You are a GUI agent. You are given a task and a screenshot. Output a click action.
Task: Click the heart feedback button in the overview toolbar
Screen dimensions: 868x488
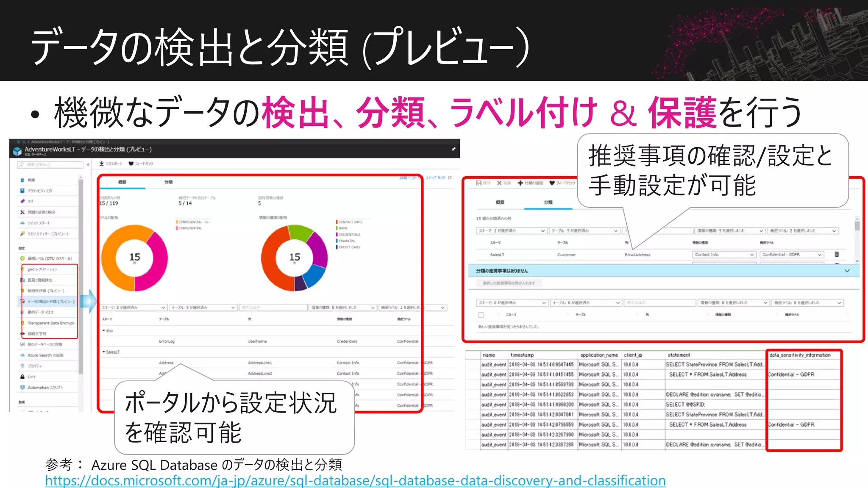(141, 164)
